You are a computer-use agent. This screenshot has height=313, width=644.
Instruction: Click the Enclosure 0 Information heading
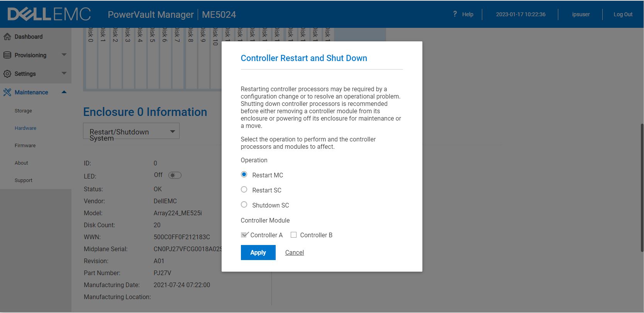click(145, 112)
